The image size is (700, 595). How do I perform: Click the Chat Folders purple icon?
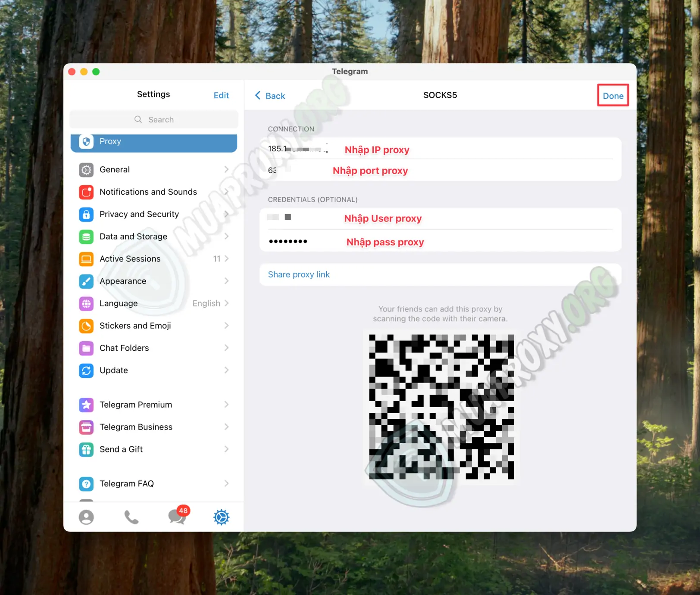tap(86, 348)
